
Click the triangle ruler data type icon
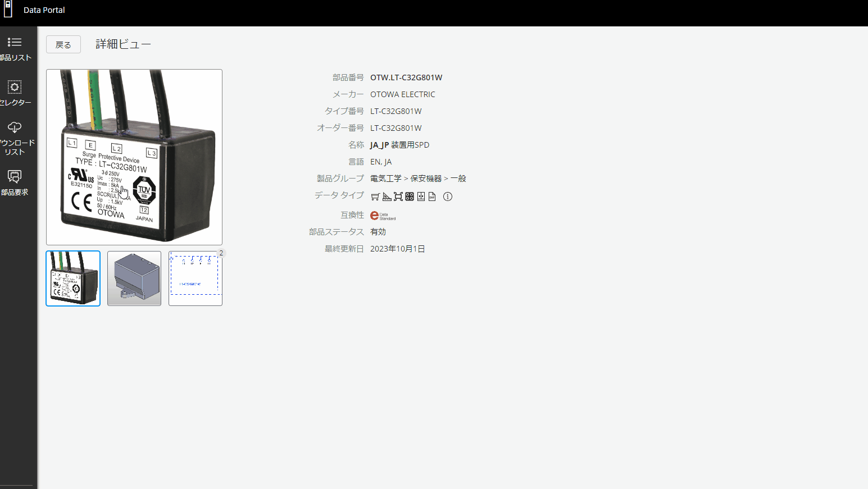[x=387, y=196]
